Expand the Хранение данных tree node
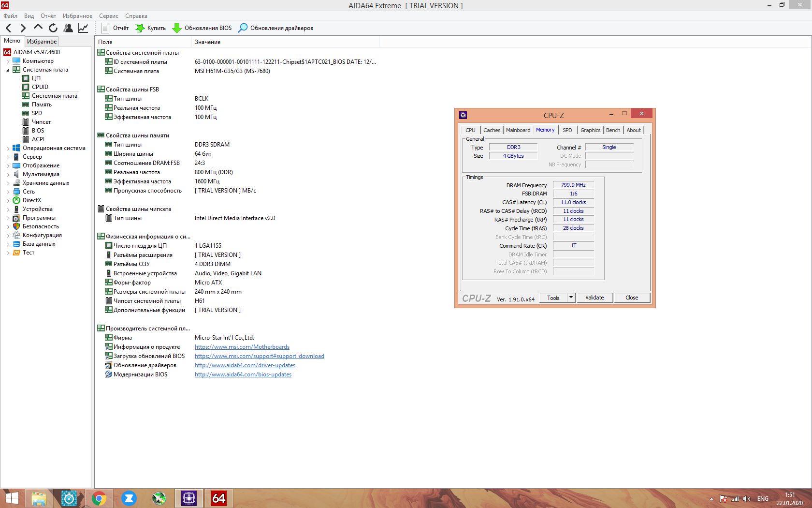The image size is (812, 508). pos(8,183)
